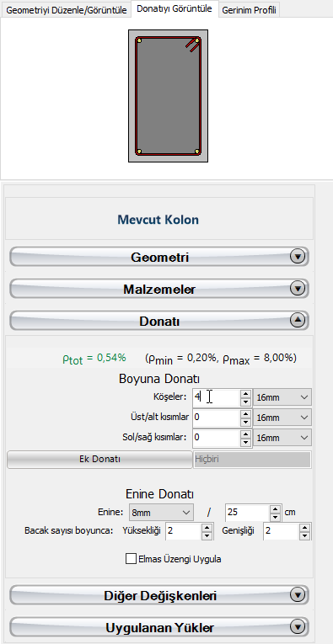Expand the Uygulanan Yükler arrow icon
This screenshot has height=644, width=333.
[298, 627]
